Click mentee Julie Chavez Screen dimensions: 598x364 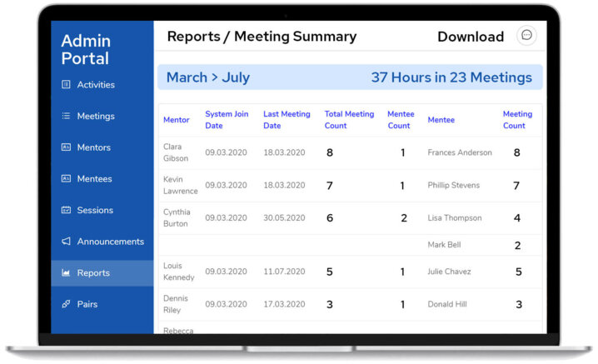pyautogui.click(x=449, y=272)
